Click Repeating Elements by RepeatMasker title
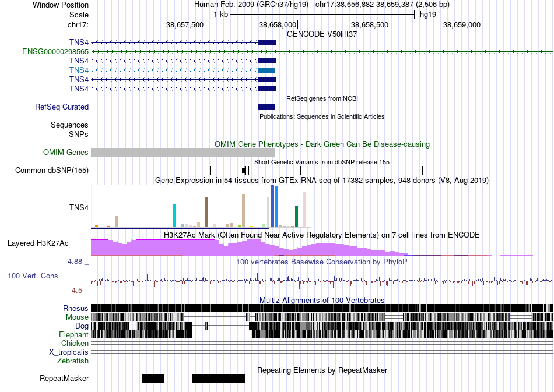554x392 pixels. click(x=322, y=370)
